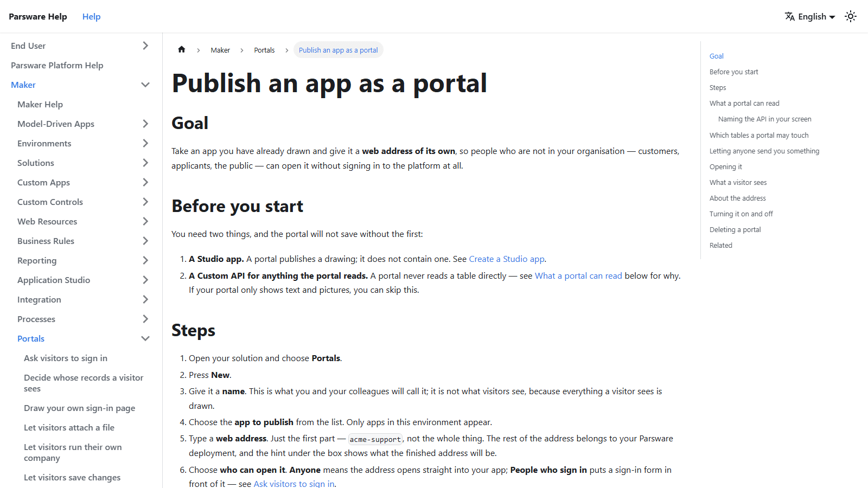868x488 pixels.
Task: Collapse the Maker section chevron
Action: 145,85
